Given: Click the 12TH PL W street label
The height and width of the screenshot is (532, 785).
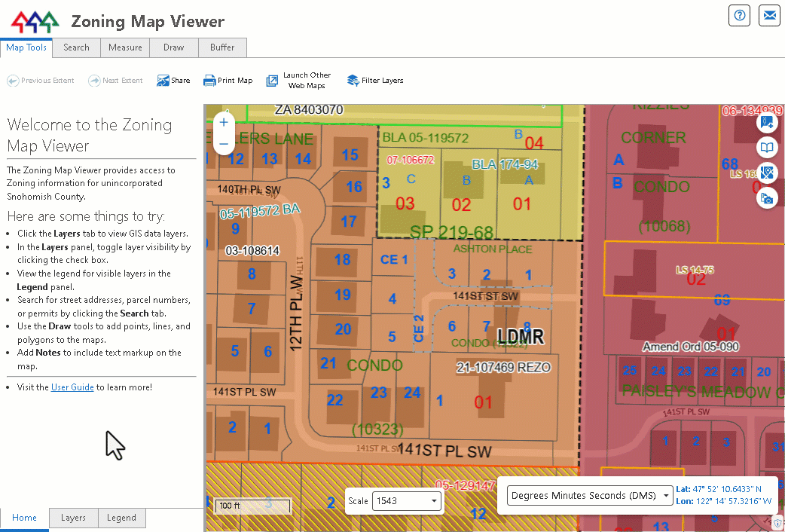Looking at the screenshot, I should click(296, 313).
